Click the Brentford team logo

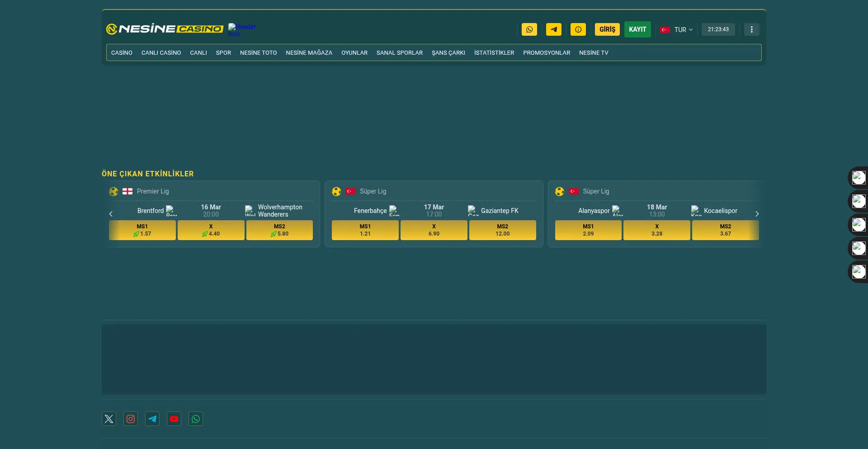point(171,210)
